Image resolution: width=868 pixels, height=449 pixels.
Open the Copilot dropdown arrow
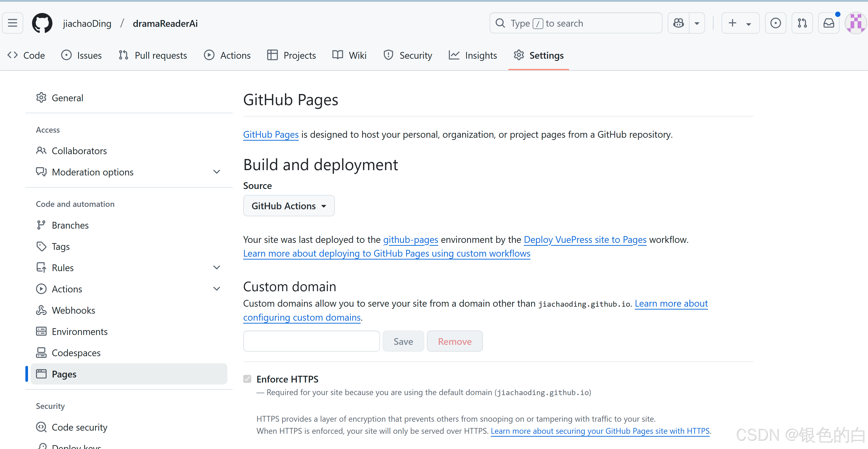697,23
